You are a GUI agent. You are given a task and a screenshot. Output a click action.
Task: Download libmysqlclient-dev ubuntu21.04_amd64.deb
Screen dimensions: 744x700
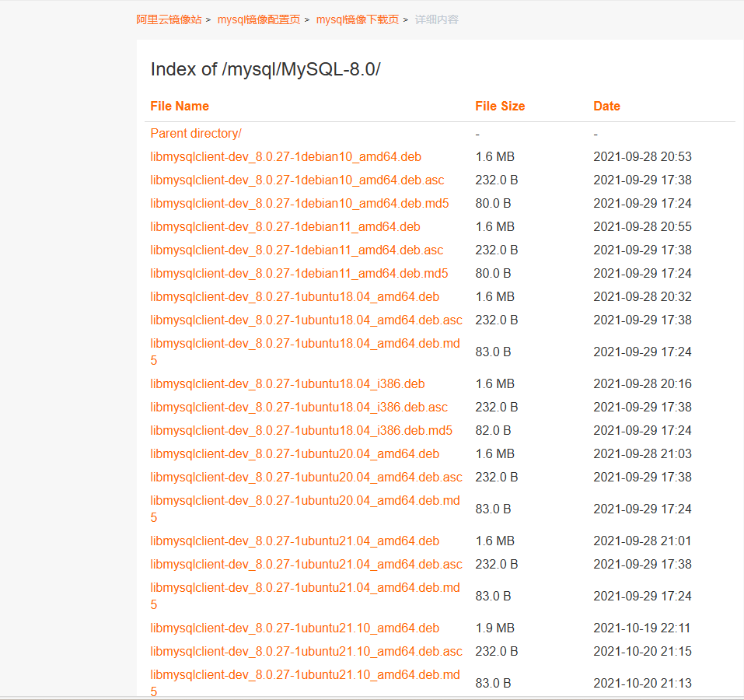click(x=295, y=541)
